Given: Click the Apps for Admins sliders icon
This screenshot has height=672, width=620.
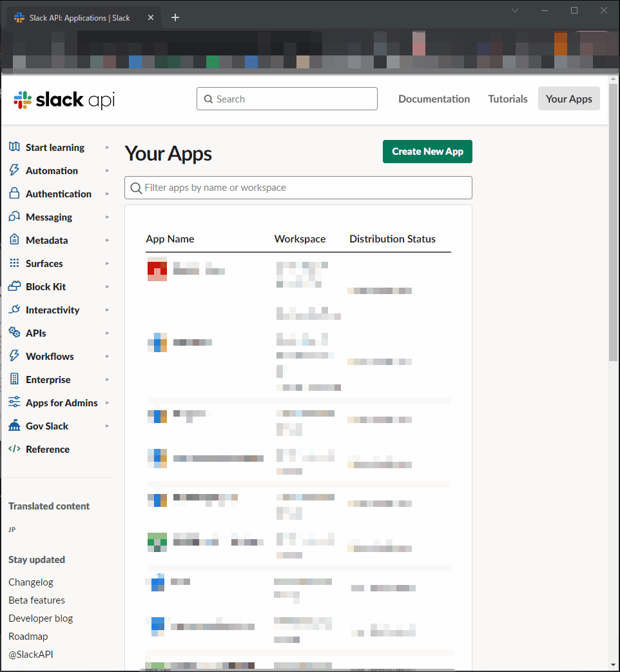Looking at the screenshot, I should click(14, 402).
